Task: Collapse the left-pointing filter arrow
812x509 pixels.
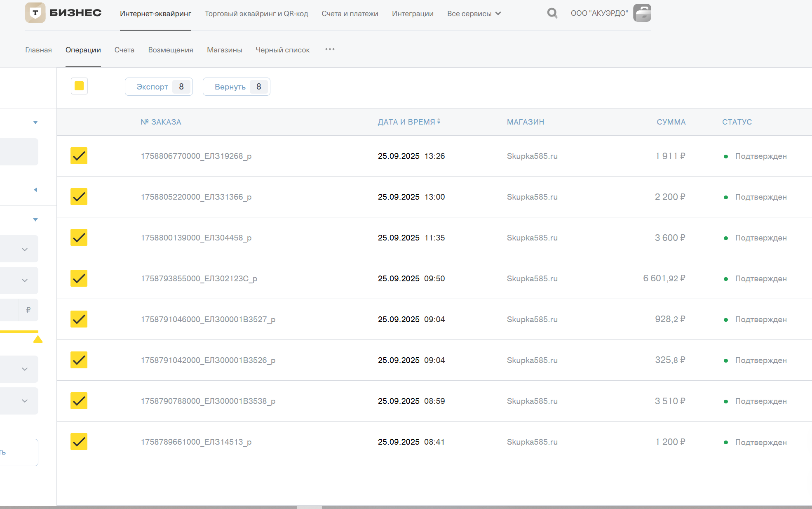Action: pos(35,190)
